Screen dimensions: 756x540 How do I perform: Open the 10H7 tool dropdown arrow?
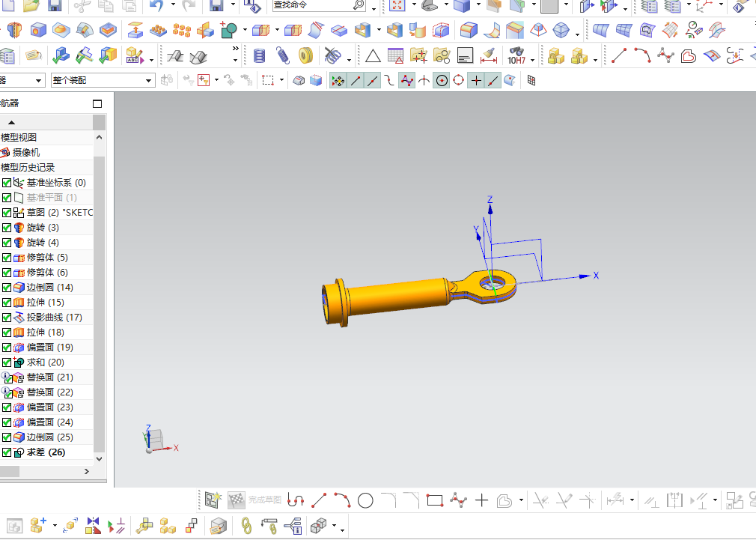pyautogui.click(x=532, y=60)
